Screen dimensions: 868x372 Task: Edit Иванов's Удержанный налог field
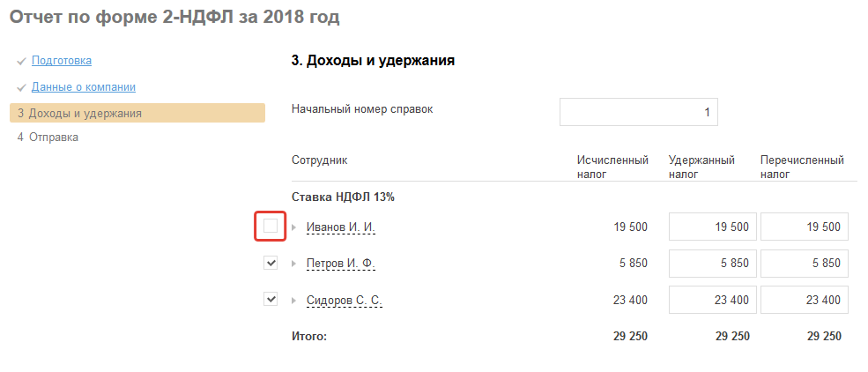pos(712,227)
